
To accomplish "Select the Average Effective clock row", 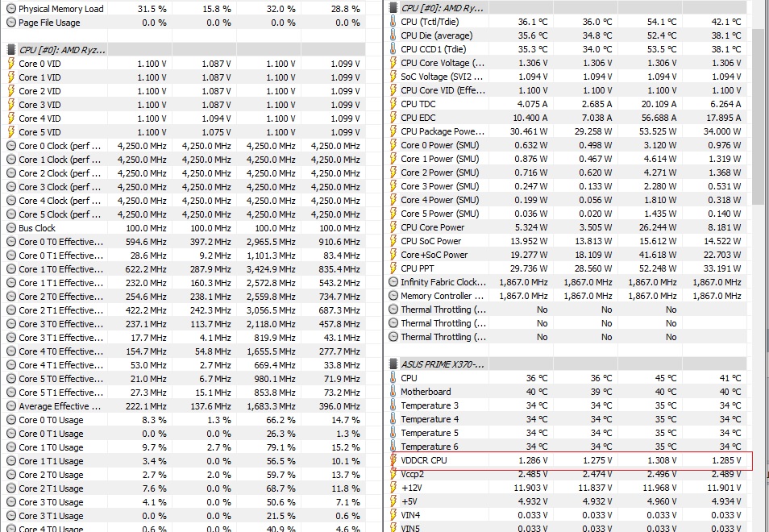I will click(55, 406).
